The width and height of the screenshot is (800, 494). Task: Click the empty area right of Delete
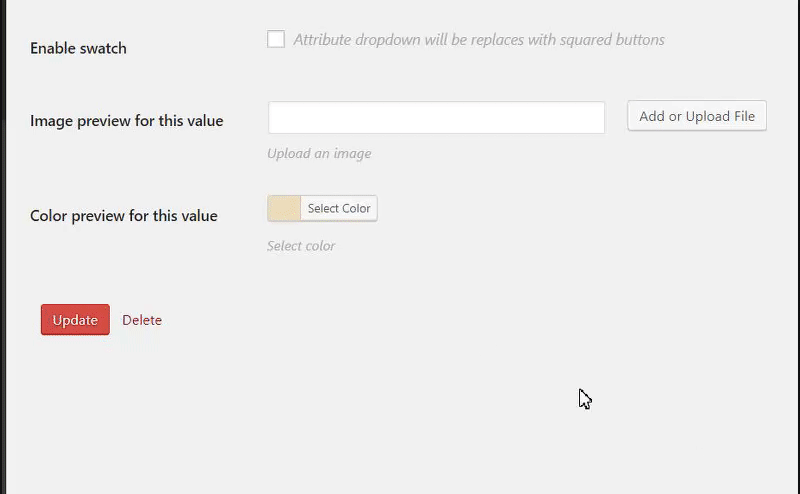(x=400, y=320)
